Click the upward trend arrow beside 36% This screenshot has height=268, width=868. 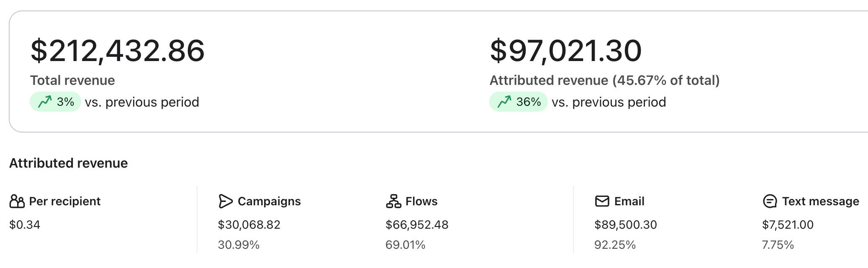tap(504, 102)
